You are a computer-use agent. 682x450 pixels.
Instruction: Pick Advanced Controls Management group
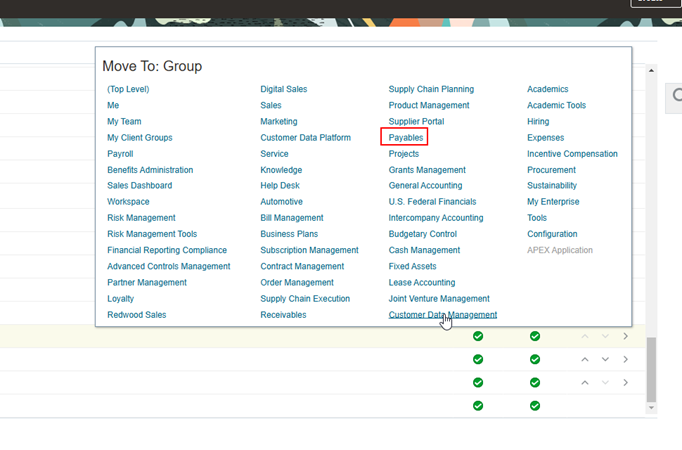(169, 266)
